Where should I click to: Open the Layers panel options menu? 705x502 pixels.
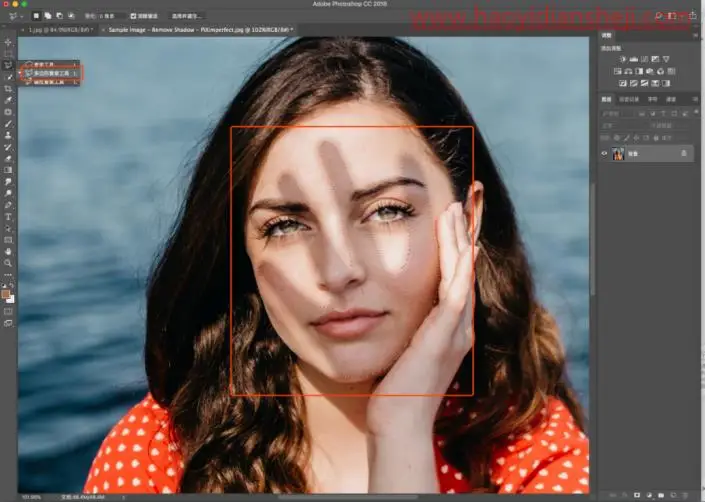click(696, 99)
